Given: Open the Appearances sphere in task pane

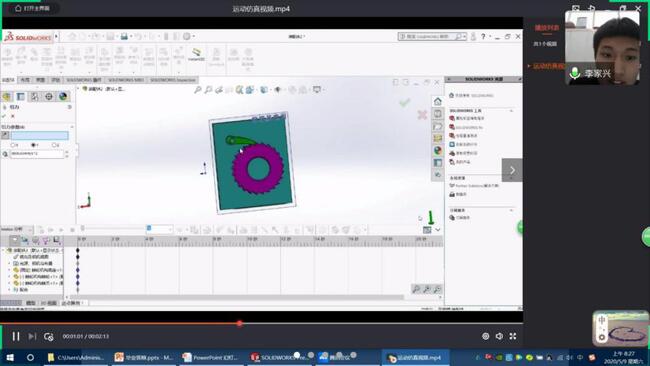Looking at the screenshot, I should (438, 150).
